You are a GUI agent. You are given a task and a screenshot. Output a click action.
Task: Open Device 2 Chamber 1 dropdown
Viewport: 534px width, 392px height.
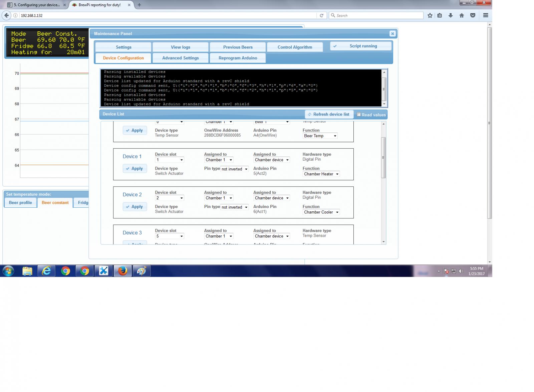(x=219, y=198)
